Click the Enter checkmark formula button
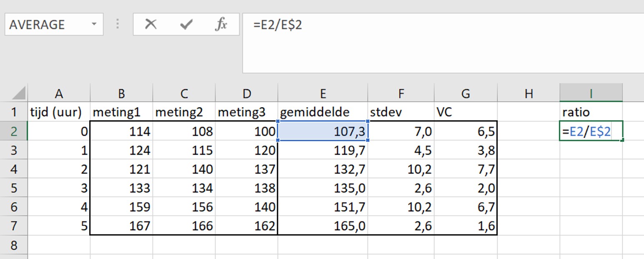Viewport: 644px width, 259px height. [186, 25]
